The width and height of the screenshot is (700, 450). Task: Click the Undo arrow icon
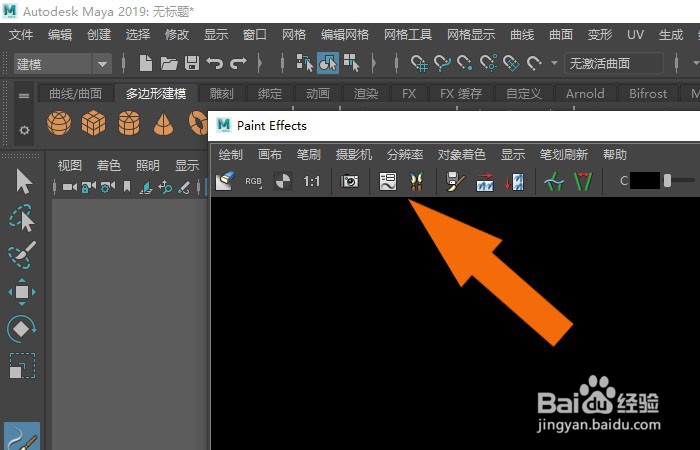pos(215,63)
